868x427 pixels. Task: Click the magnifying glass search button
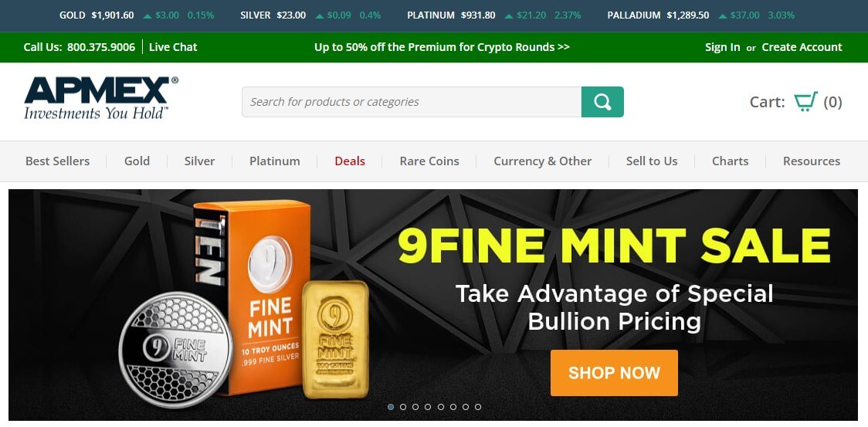[x=602, y=102]
